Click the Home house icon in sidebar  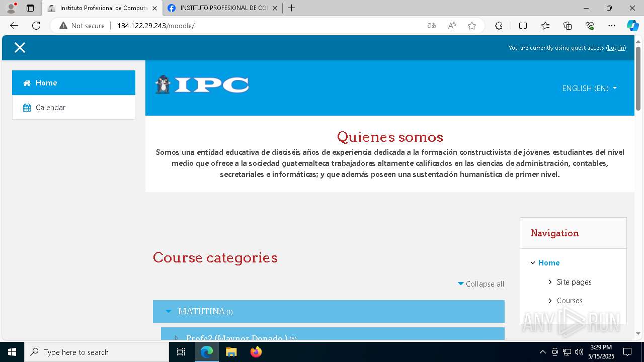click(x=27, y=83)
